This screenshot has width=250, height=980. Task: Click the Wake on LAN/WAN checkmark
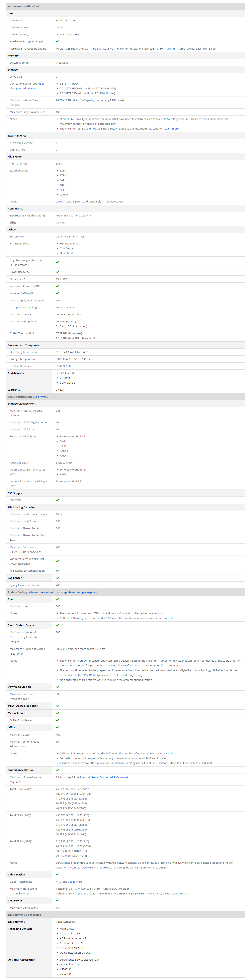click(x=57, y=293)
